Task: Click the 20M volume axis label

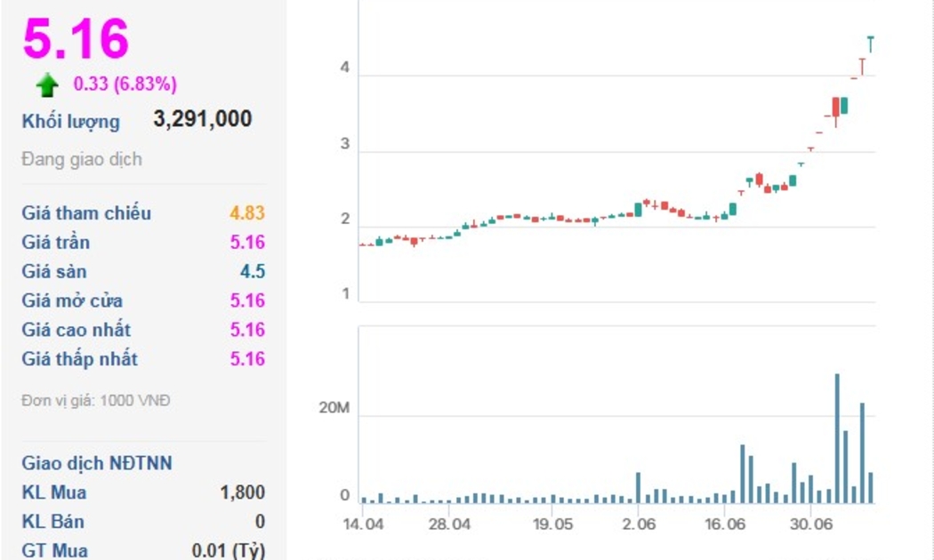Action: click(335, 409)
